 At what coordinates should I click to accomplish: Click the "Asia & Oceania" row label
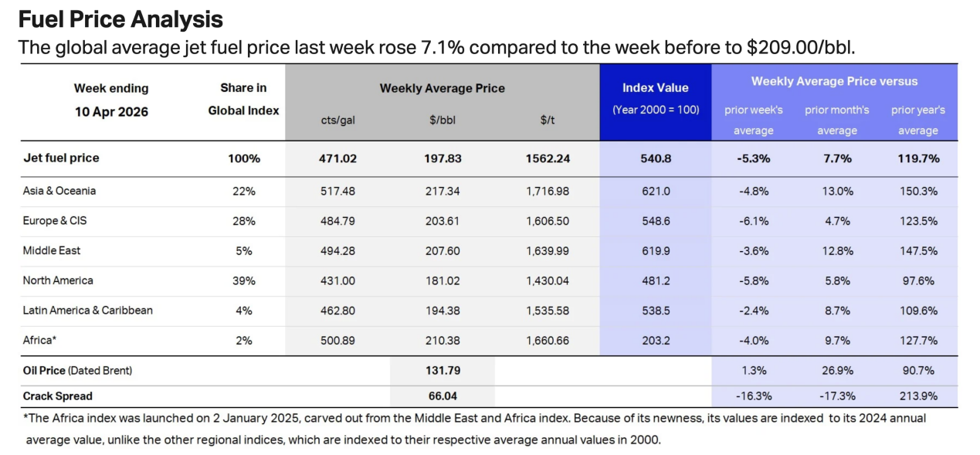pos(59,191)
